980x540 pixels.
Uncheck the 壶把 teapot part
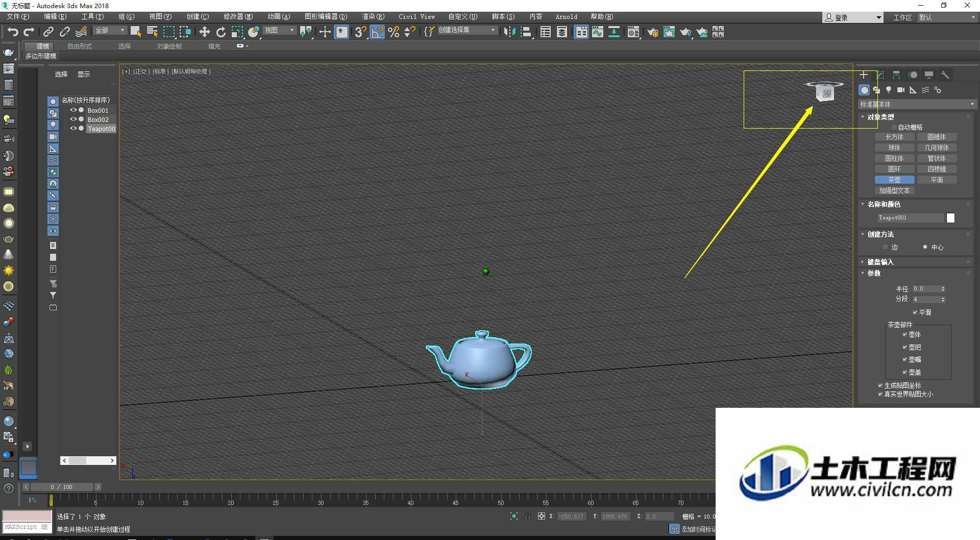tap(905, 347)
